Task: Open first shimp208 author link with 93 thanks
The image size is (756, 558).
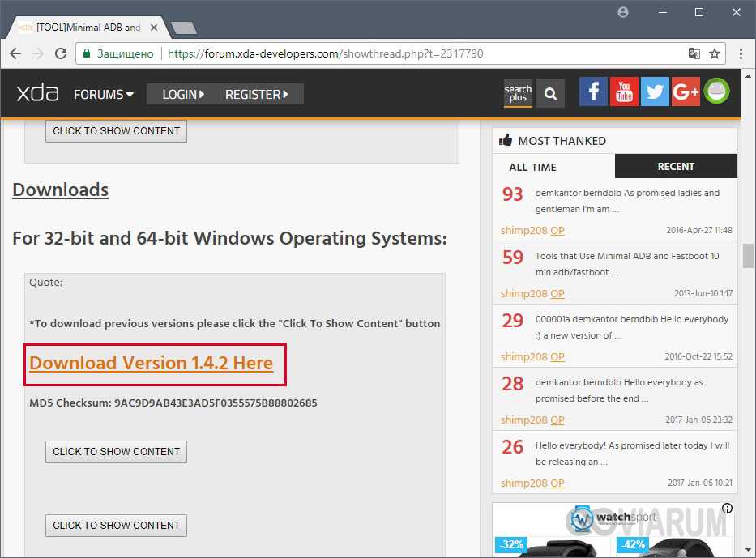Action: pos(524,230)
